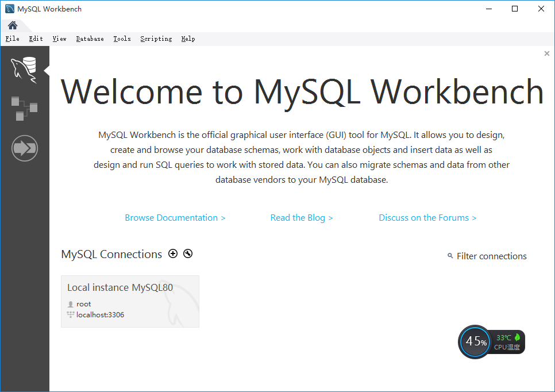Switch to the Models sidebar icon
This screenshot has width=555, height=392.
24,109
